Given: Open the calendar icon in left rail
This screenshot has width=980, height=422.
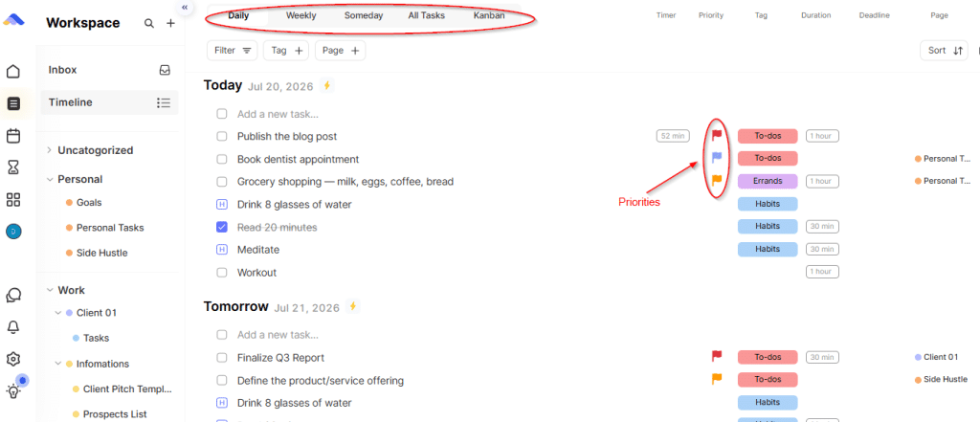Looking at the screenshot, I should pyautogui.click(x=13, y=136).
